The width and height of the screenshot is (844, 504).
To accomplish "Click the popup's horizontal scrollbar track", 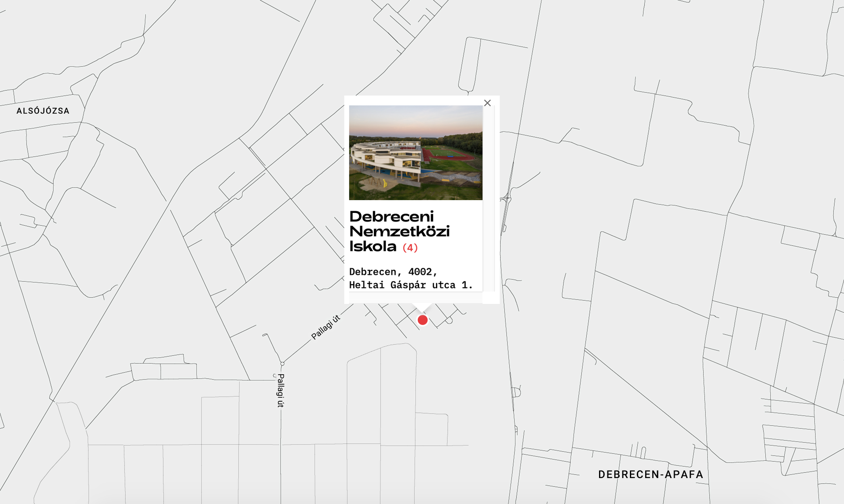I will [x=416, y=298].
